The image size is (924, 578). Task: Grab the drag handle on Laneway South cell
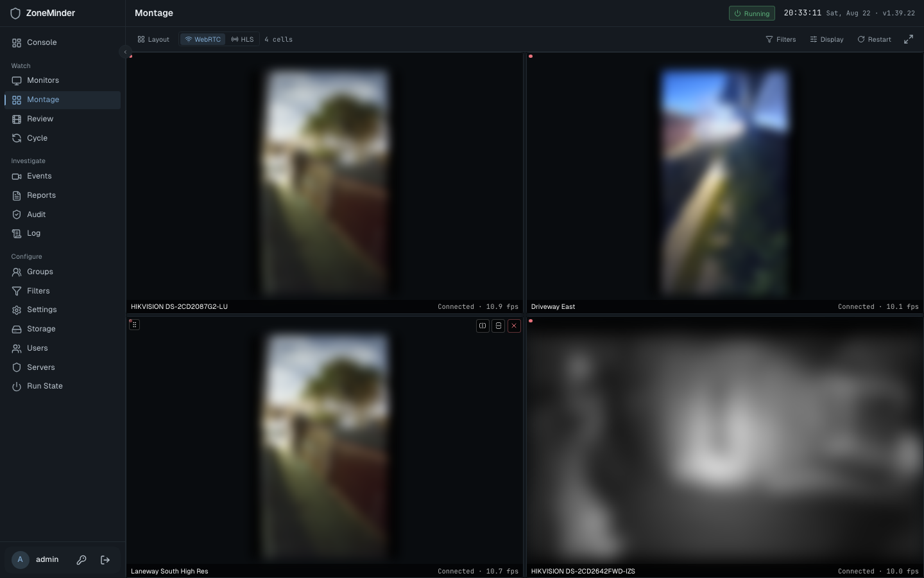tap(134, 325)
